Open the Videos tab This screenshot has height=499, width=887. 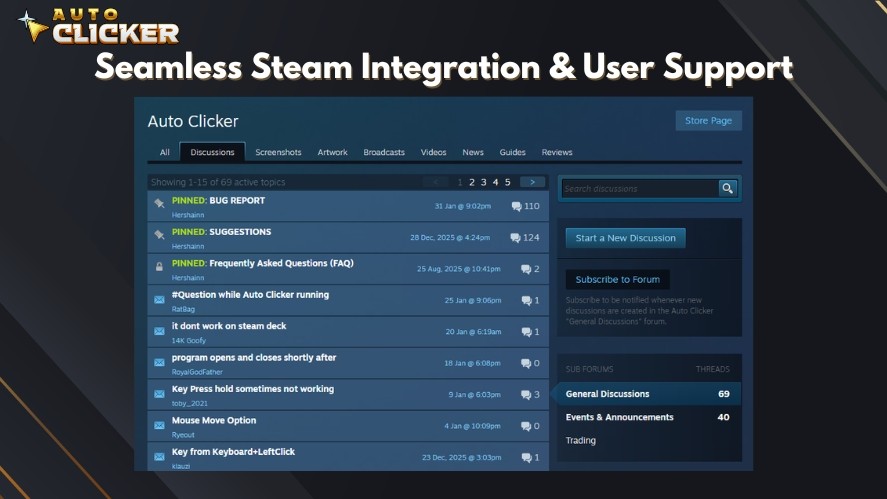(433, 152)
